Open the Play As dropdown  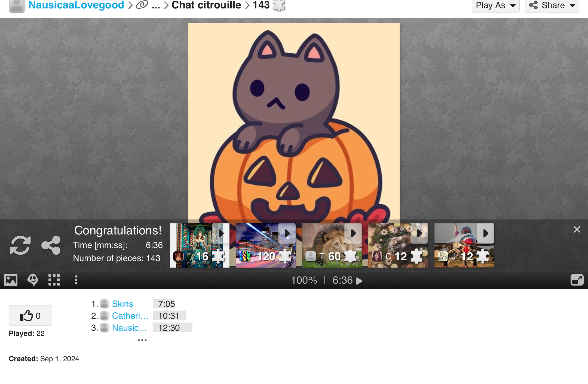click(x=495, y=5)
